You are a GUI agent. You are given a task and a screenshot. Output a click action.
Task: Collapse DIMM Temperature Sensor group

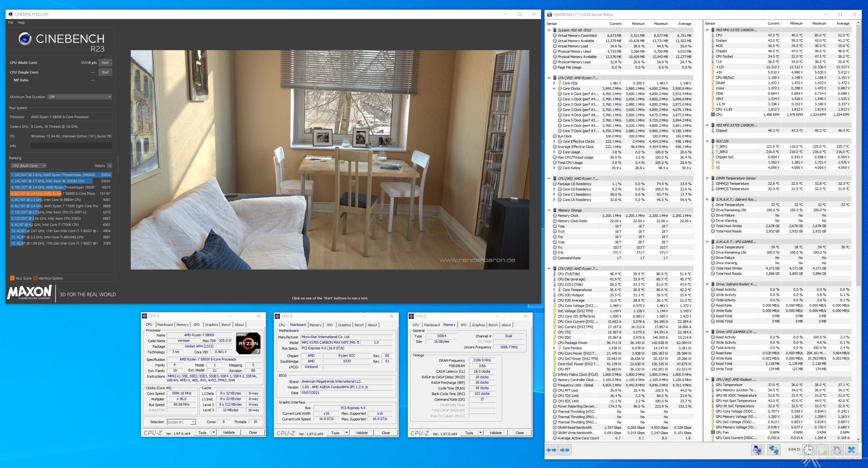pyautogui.click(x=707, y=178)
